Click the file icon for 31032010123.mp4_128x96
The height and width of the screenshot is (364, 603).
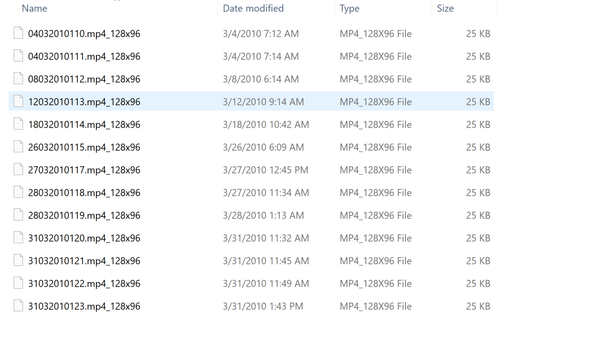pos(18,306)
